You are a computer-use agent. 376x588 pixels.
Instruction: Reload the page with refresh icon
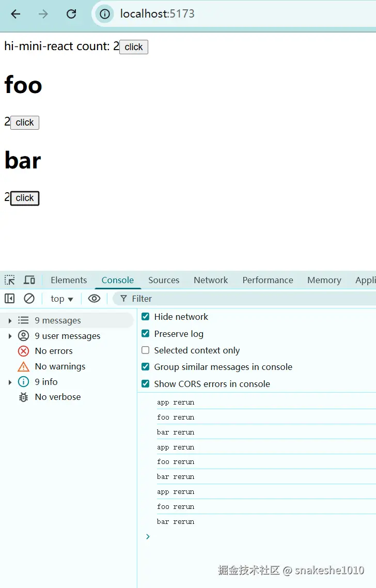coord(71,14)
